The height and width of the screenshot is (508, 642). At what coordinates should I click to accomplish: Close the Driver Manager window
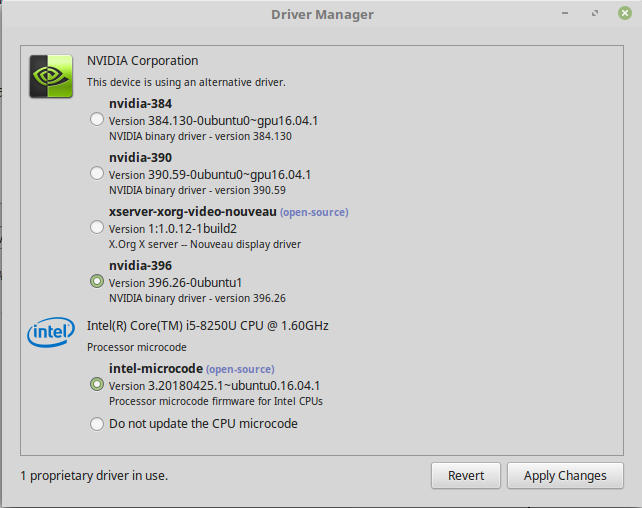(x=625, y=14)
